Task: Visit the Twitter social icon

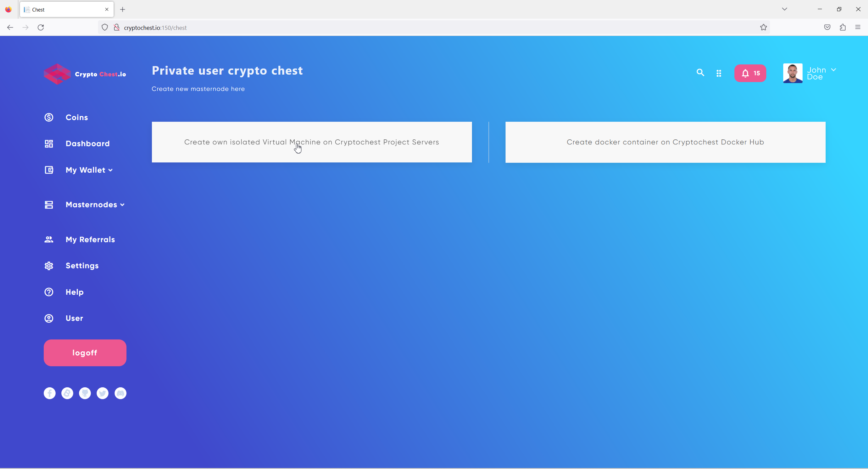Action: point(102,393)
